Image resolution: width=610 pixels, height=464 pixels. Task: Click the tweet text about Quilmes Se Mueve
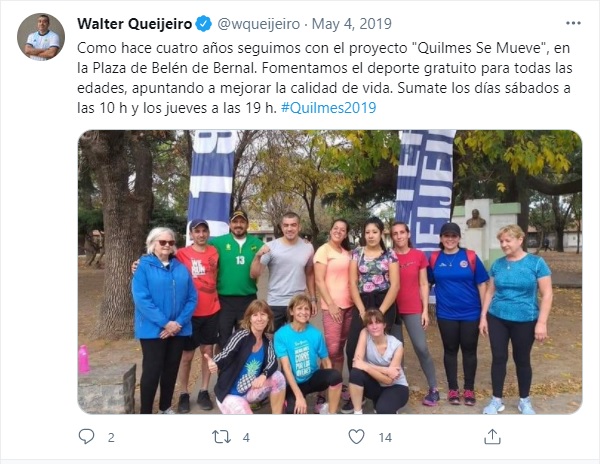point(324,78)
